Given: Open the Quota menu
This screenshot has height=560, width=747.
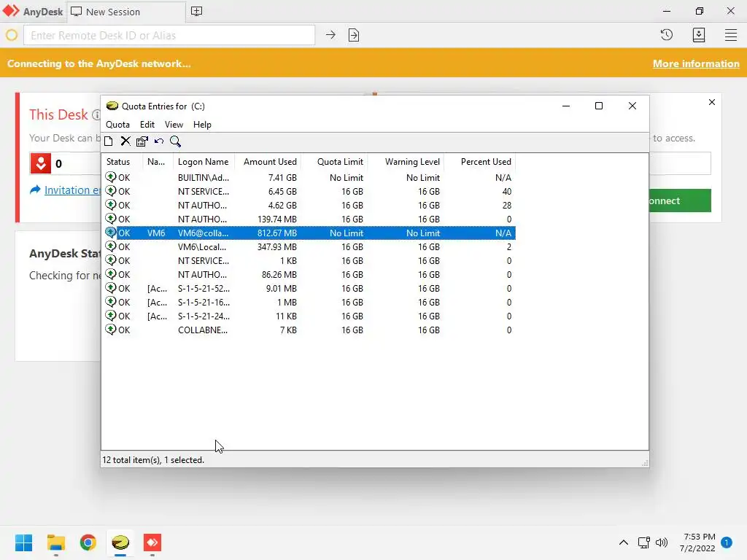Looking at the screenshot, I should [117, 124].
